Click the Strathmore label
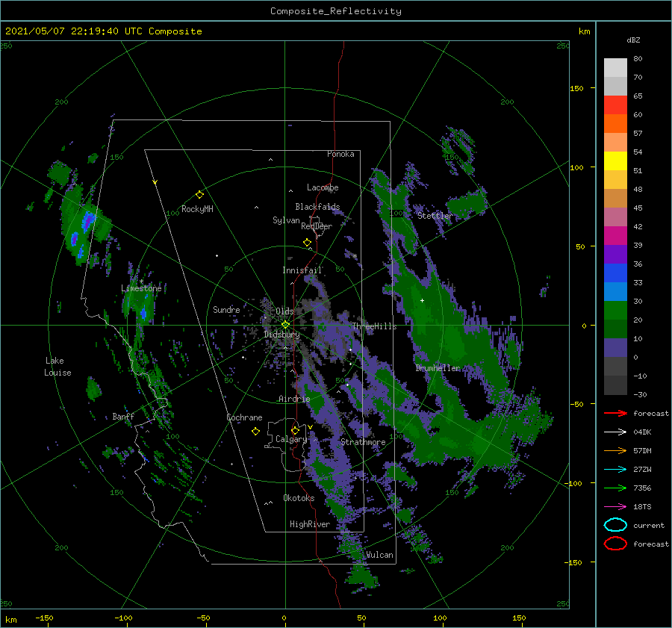 pos(363,442)
